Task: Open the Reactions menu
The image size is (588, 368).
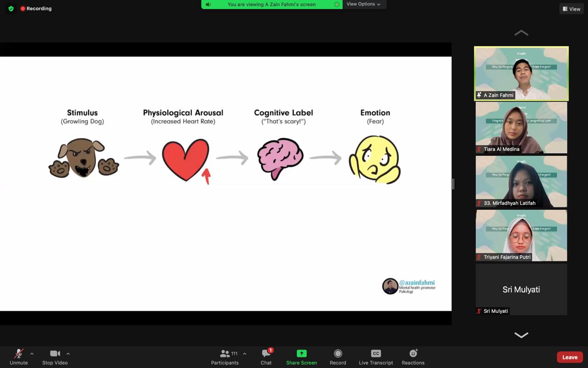Action: pos(413,353)
